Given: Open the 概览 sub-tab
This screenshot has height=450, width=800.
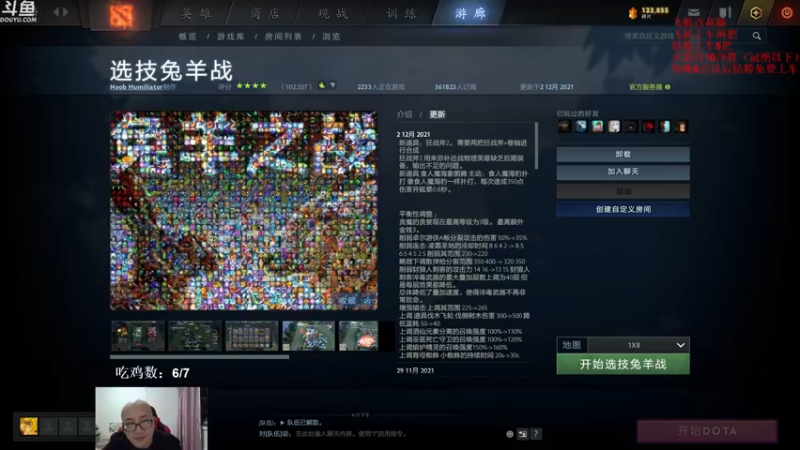Looking at the screenshot, I should [x=188, y=37].
